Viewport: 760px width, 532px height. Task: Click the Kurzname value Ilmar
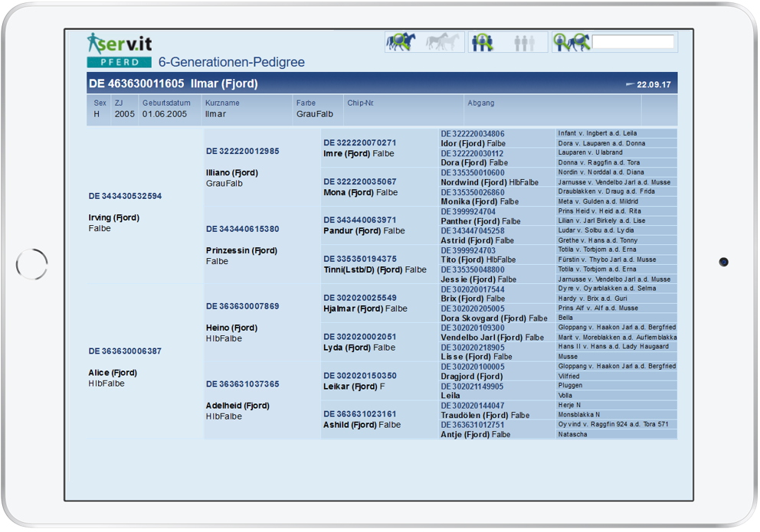coord(216,114)
